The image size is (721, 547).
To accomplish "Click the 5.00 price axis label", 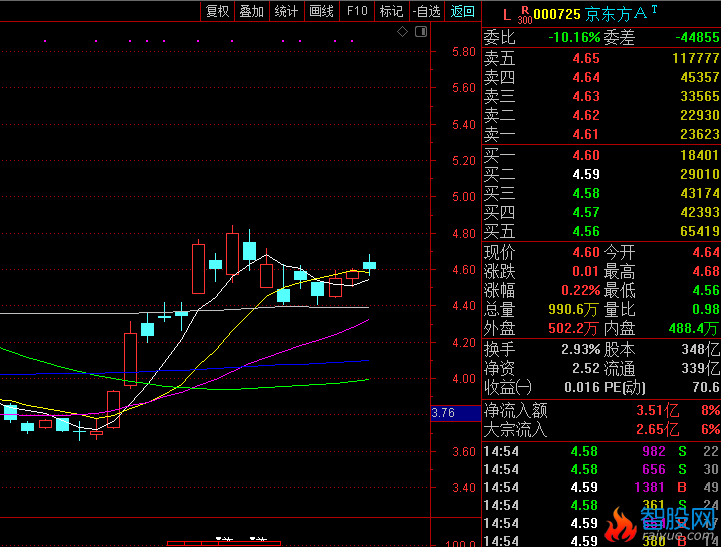I will tap(464, 197).
